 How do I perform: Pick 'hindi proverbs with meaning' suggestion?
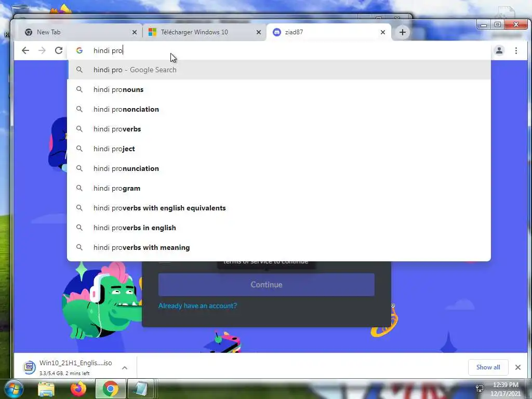click(279, 247)
